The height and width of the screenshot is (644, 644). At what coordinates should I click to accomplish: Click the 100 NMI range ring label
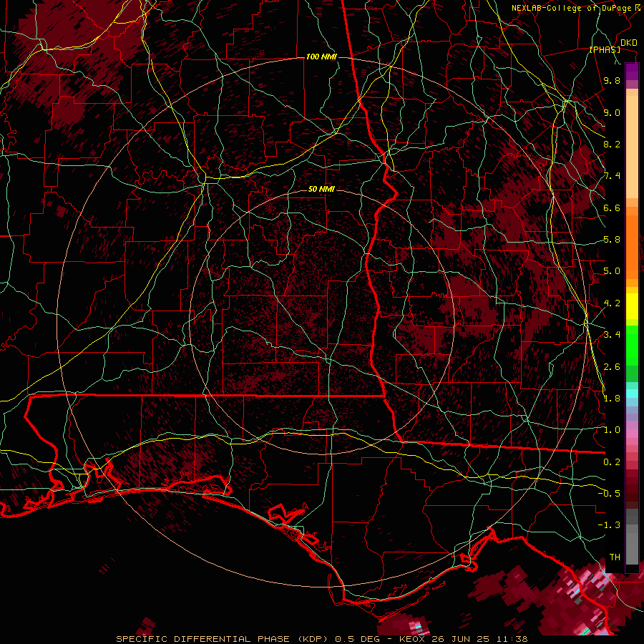coord(321,57)
